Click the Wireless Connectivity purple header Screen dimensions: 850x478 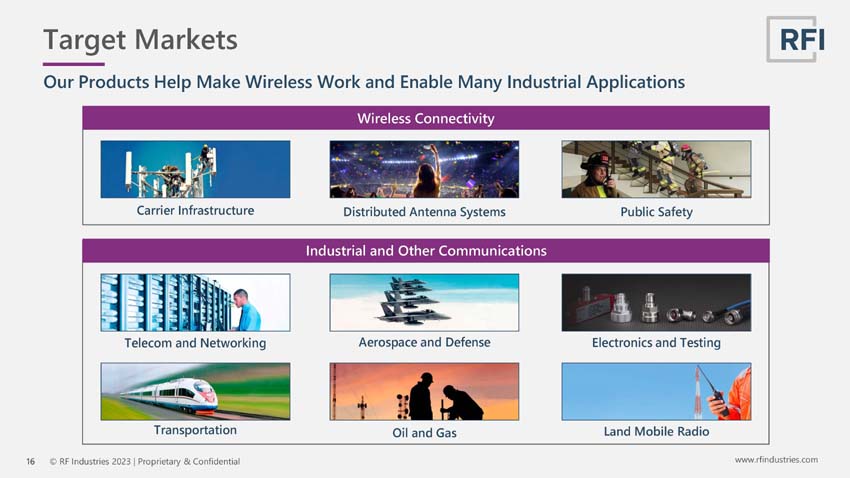tap(426, 118)
